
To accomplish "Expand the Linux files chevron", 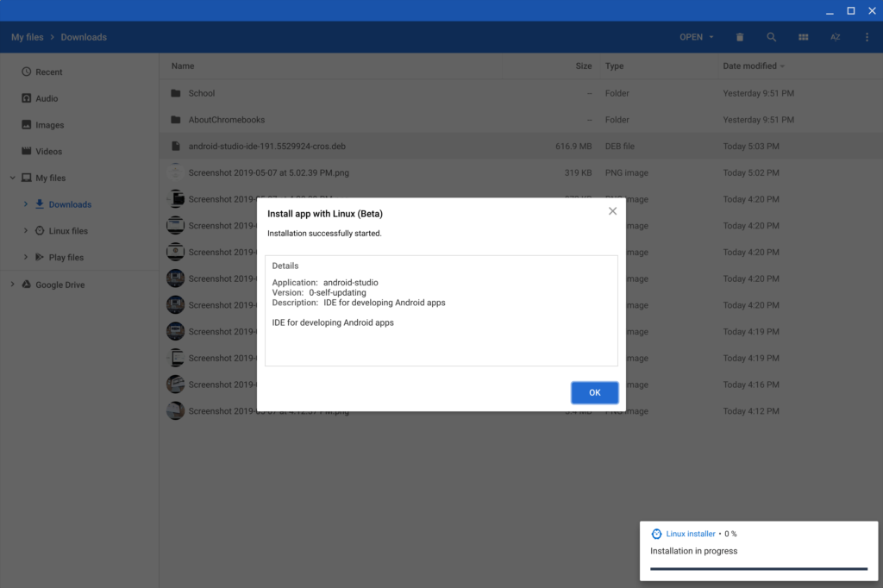I will [x=25, y=230].
